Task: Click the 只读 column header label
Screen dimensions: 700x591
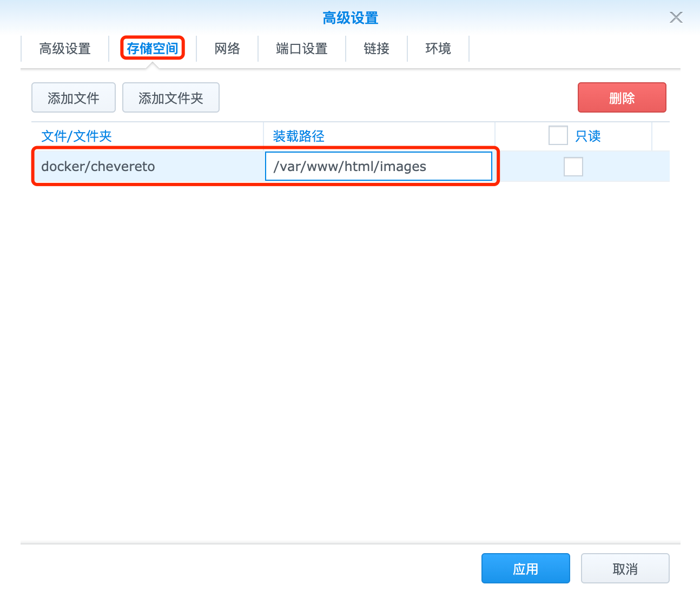Action: (x=588, y=136)
